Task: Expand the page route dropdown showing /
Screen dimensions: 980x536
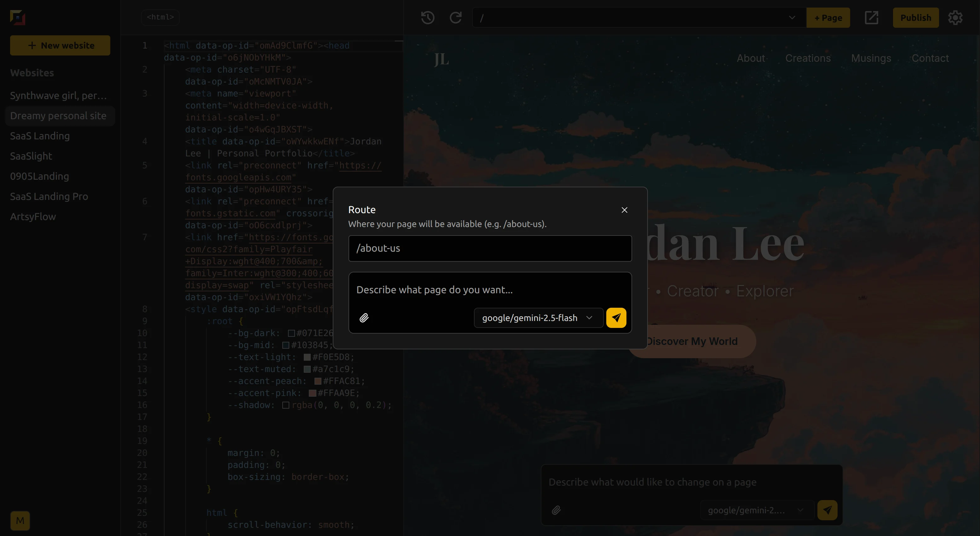Action: pos(792,18)
